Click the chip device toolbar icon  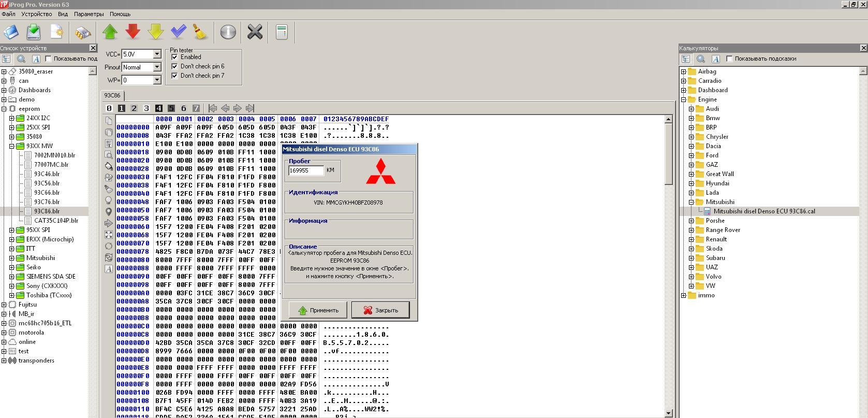[82, 33]
